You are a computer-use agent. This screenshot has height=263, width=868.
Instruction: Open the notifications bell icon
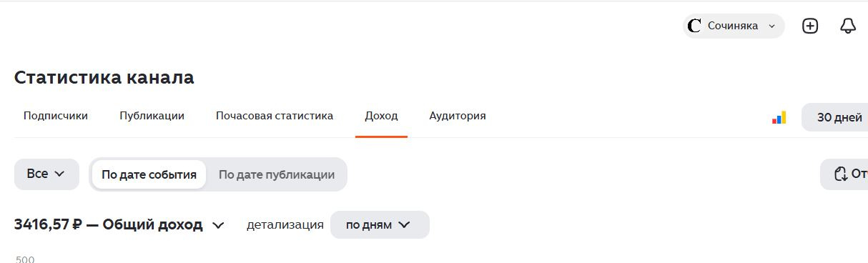click(x=848, y=26)
